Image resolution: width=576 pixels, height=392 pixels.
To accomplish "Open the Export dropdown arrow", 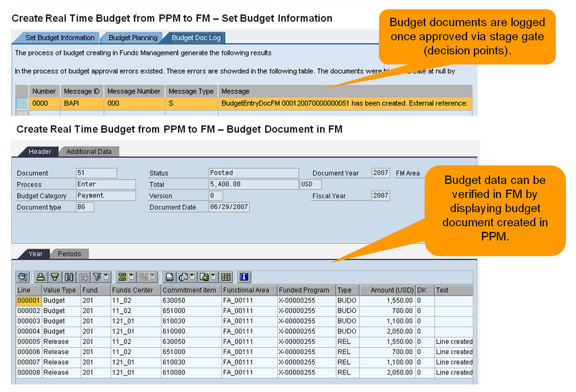I will pos(213,277).
